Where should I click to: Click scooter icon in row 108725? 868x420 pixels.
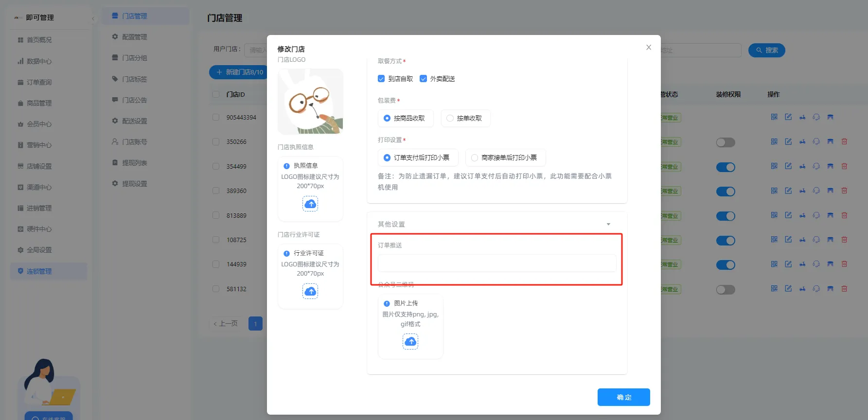[x=802, y=240]
